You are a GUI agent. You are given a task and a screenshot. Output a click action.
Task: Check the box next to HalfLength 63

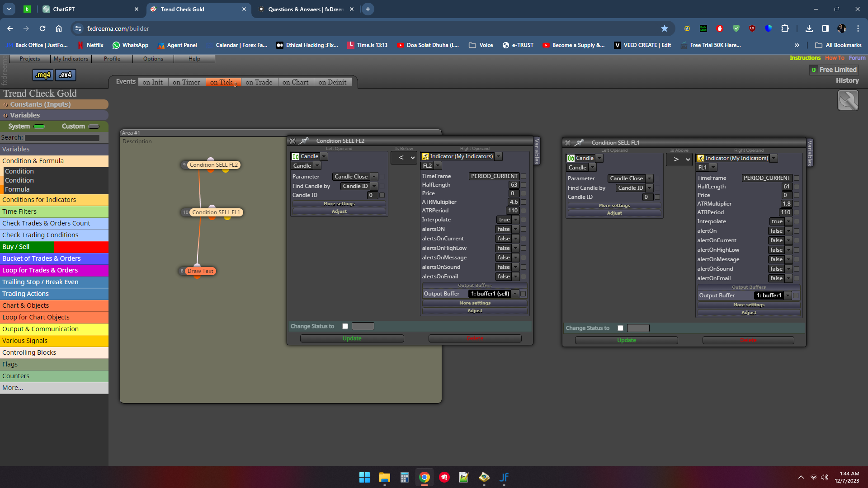[524, 185]
